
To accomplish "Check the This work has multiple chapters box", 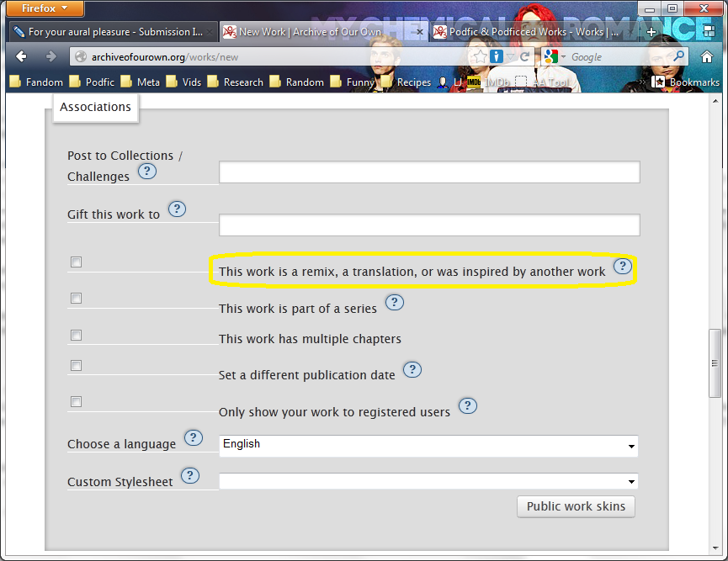I will click(77, 335).
